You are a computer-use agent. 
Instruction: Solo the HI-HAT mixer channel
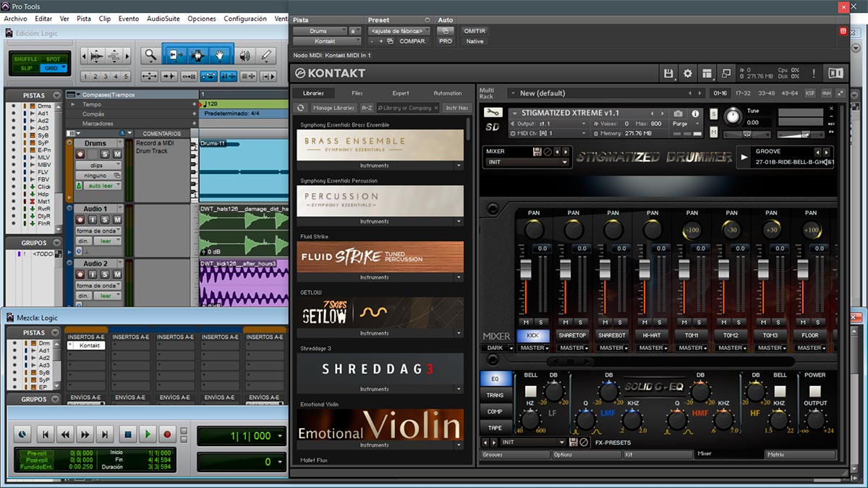coord(658,322)
